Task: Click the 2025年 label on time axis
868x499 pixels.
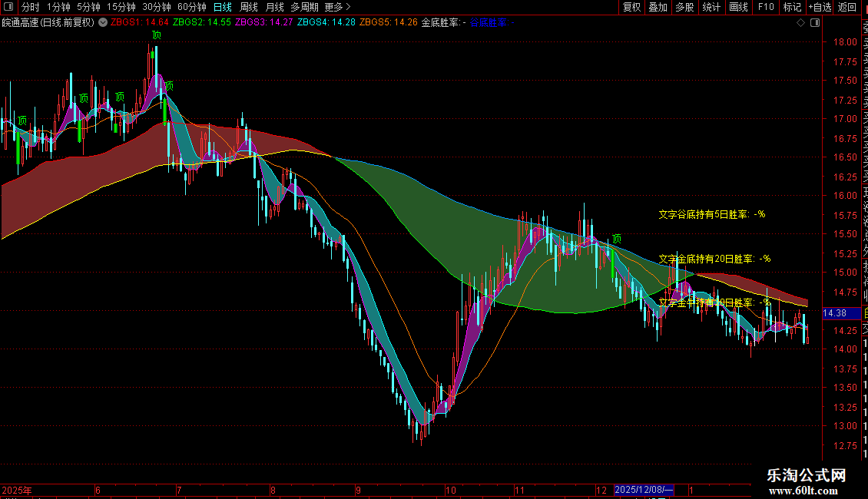Action: click(17, 490)
